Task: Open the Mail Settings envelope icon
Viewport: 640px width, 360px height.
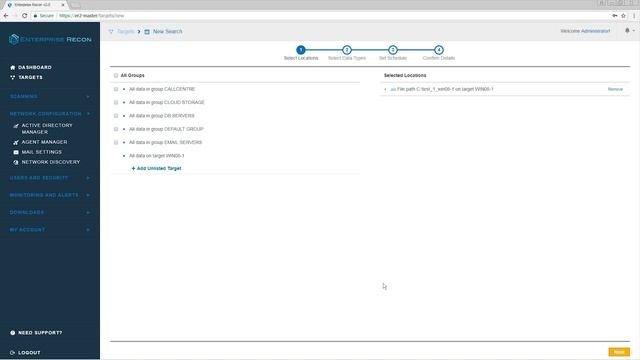Action: tap(16, 152)
